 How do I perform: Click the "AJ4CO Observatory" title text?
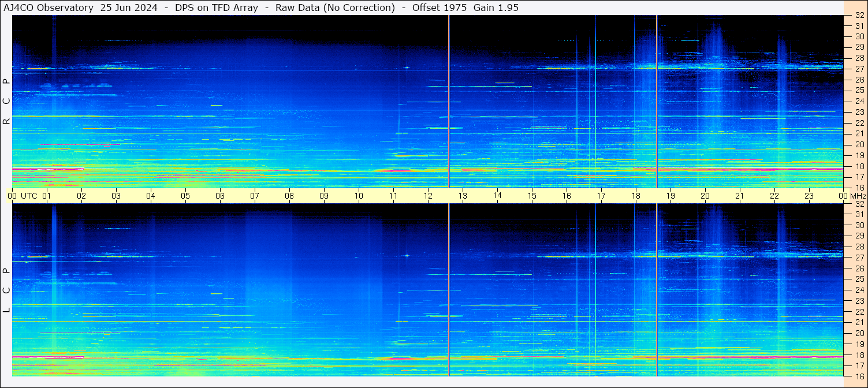pyautogui.click(x=49, y=8)
